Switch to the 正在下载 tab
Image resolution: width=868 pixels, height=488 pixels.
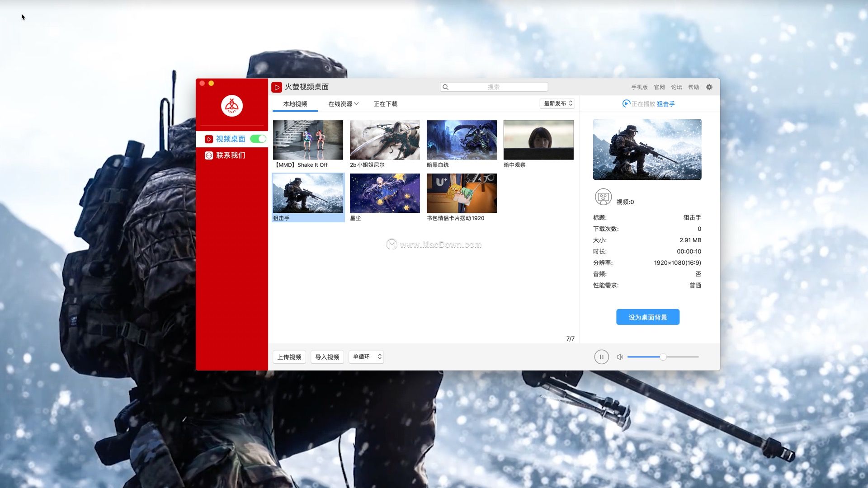[385, 104]
